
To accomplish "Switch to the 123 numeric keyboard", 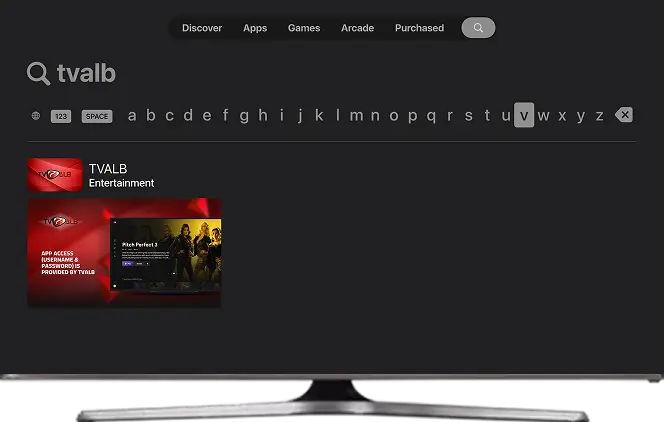I will tap(61, 116).
